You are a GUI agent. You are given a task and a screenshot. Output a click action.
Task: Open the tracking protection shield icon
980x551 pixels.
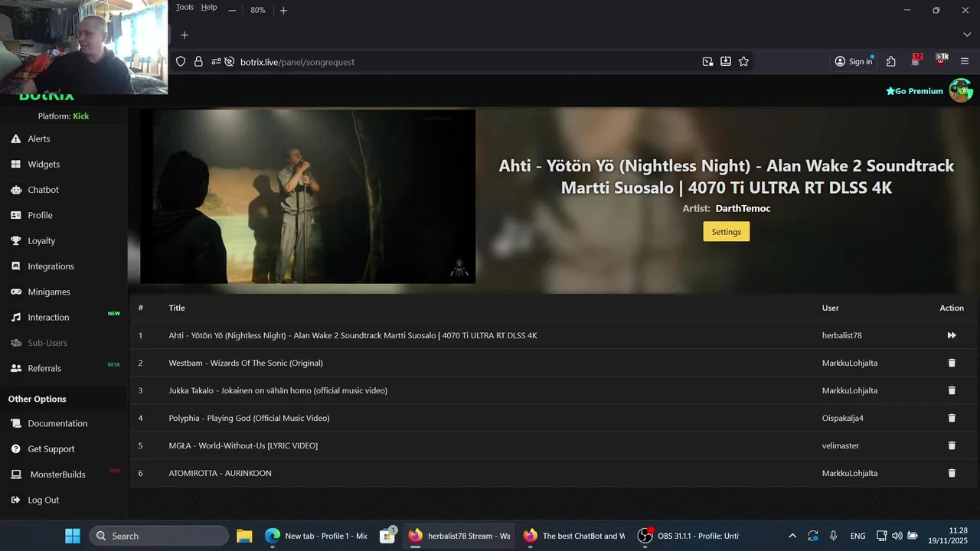(181, 62)
